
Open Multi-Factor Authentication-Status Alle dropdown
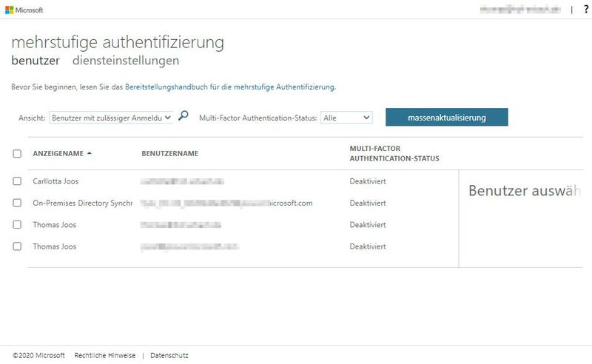pos(346,118)
